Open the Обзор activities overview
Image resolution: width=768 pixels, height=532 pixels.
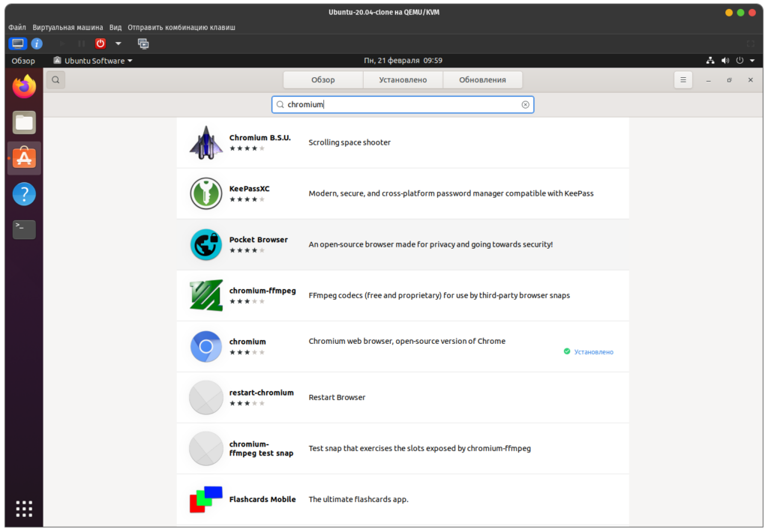pos(23,61)
